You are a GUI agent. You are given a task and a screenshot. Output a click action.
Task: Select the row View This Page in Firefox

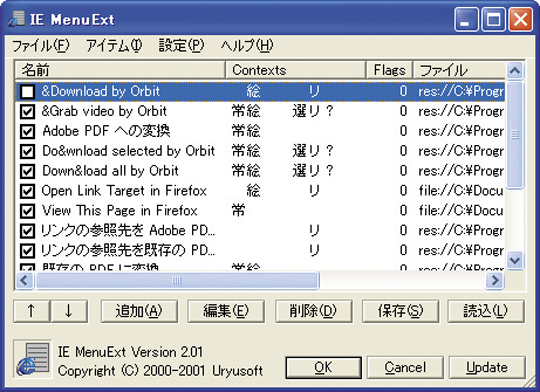pos(261,211)
